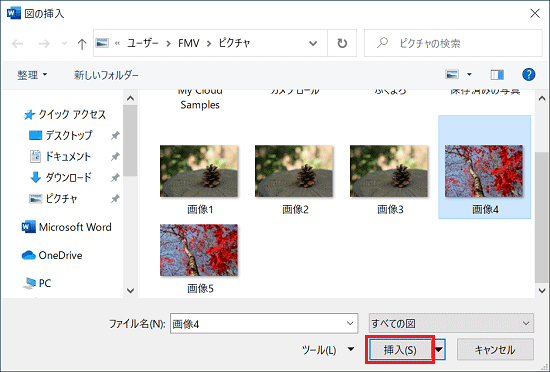Click pin icon next to ドキュメント
Screen dimensions: 550x372
point(115,157)
